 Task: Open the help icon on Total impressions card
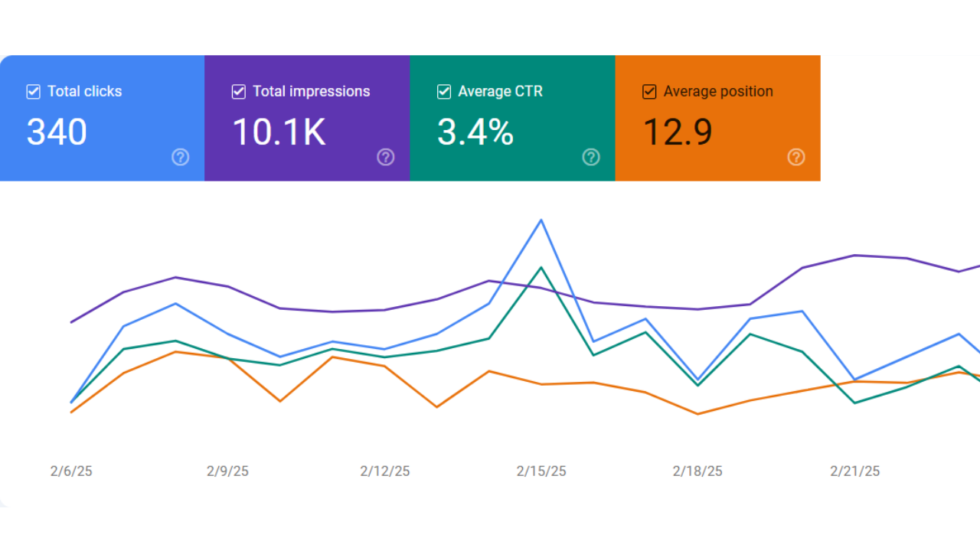click(x=385, y=157)
